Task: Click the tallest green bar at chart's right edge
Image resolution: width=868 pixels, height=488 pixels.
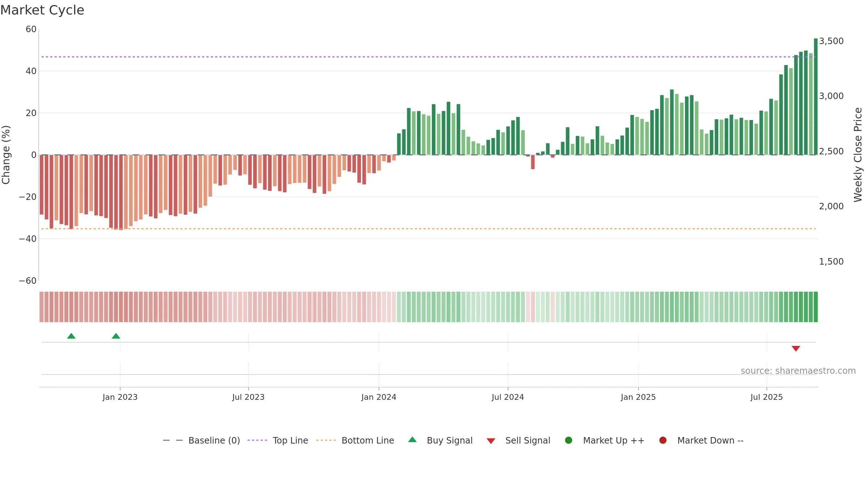Action: coord(816,97)
